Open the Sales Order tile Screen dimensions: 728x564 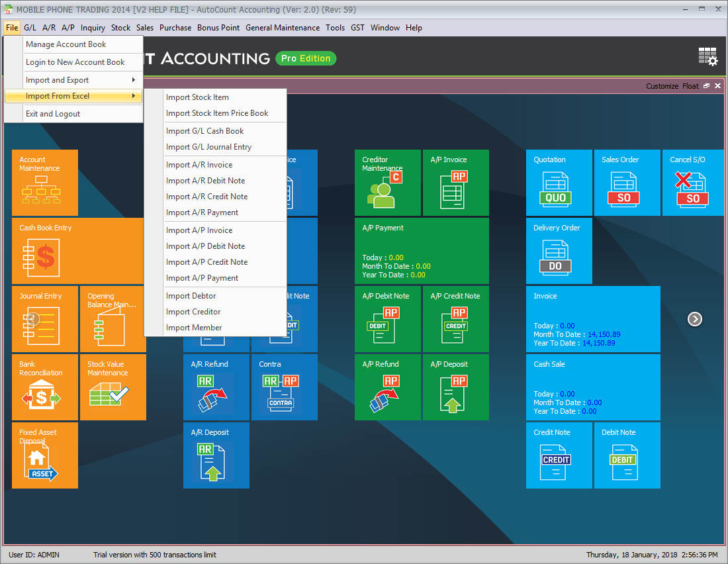click(x=627, y=183)
